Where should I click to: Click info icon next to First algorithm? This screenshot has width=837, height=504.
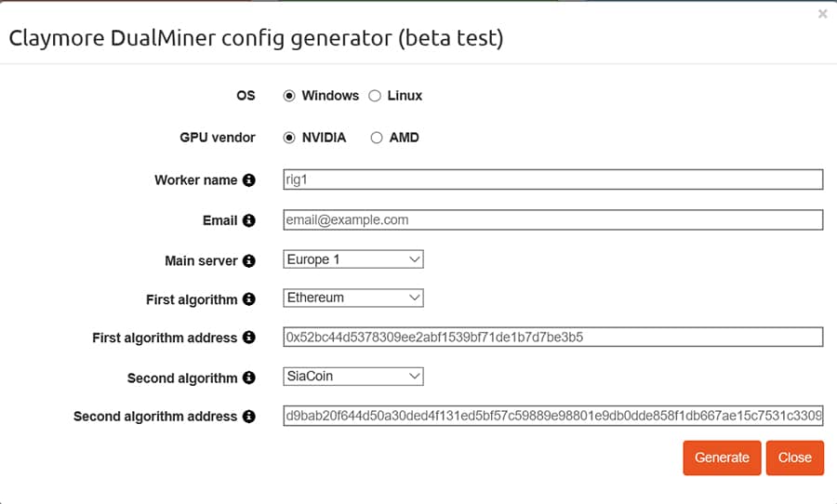(x=248, y=299)
